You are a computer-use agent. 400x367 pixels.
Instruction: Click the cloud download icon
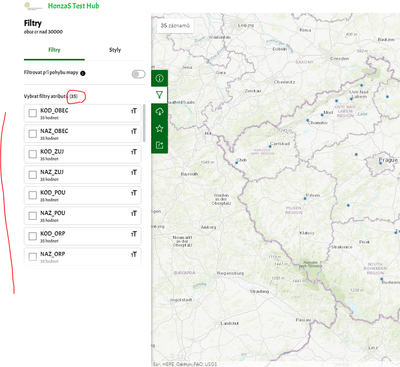[159, 112]
